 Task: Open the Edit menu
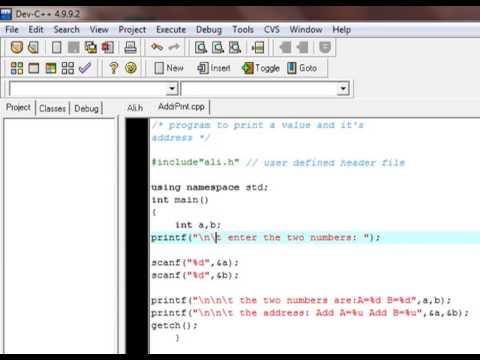pos(36,30)
